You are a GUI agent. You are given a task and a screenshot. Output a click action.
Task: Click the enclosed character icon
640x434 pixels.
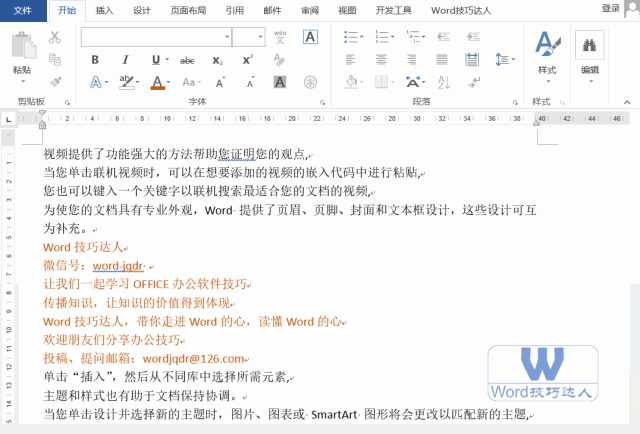(x=310, y=82)
